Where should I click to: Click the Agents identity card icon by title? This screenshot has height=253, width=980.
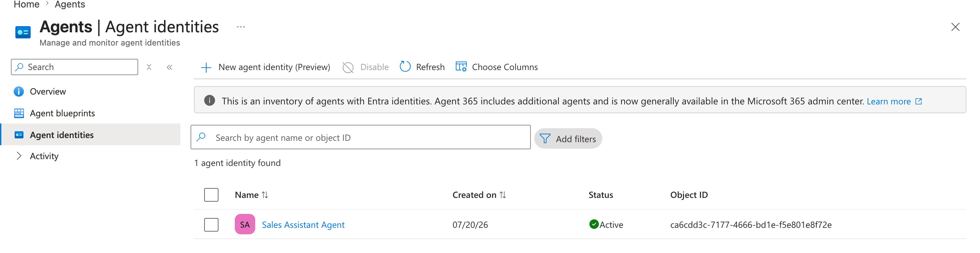point(23,32)
